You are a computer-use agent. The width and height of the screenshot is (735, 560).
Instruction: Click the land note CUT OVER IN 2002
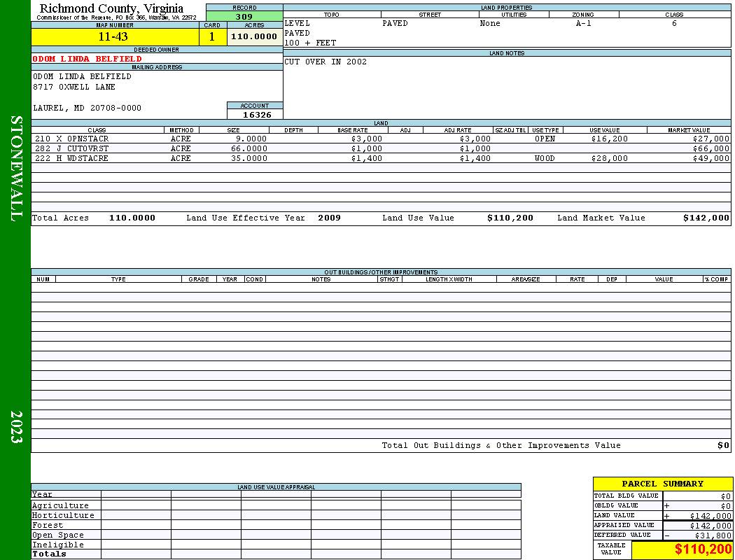(325, 62)
